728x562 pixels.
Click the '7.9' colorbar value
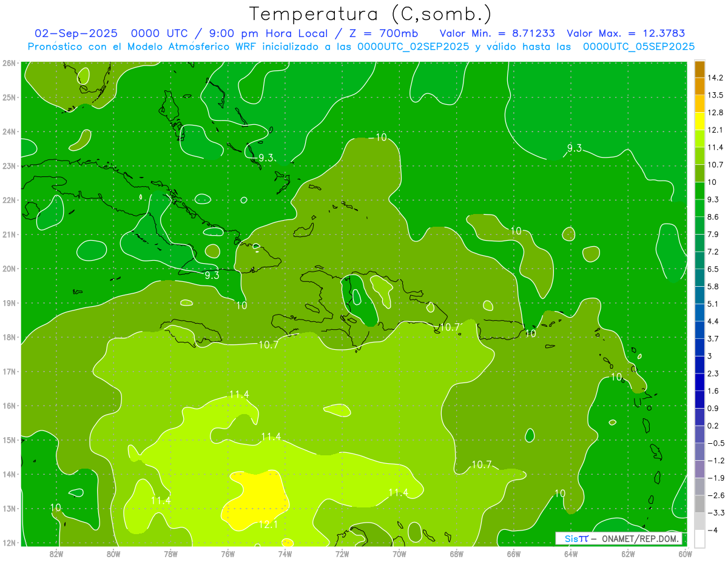pos(713,235)
